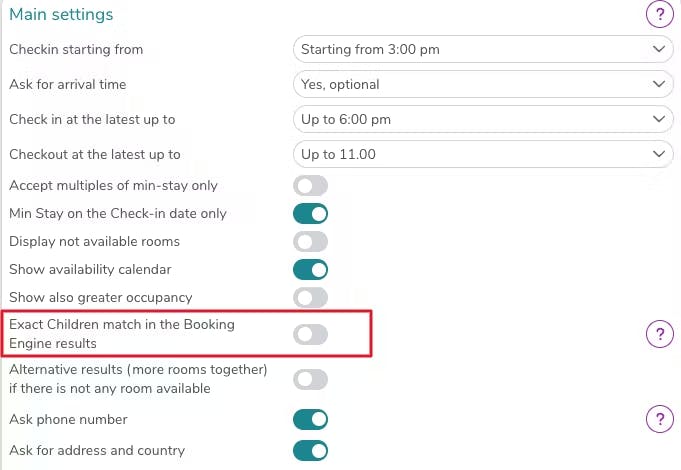Open help for Exact Children match
The height and width of the screenshot is (470, 681).
tap(658, 334)
